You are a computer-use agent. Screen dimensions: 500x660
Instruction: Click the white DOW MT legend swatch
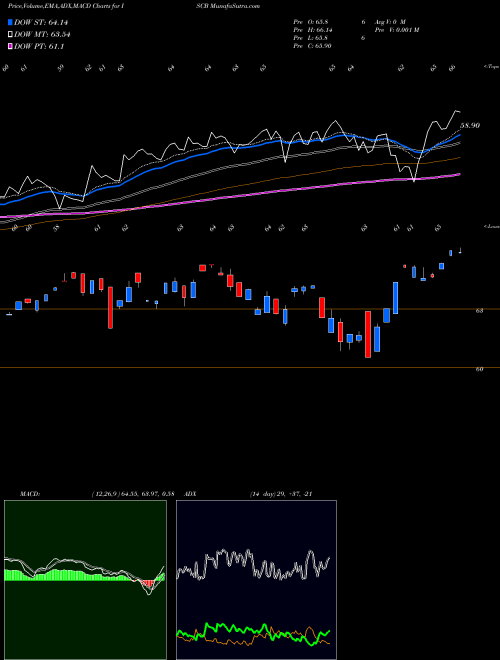click(10, 35)
